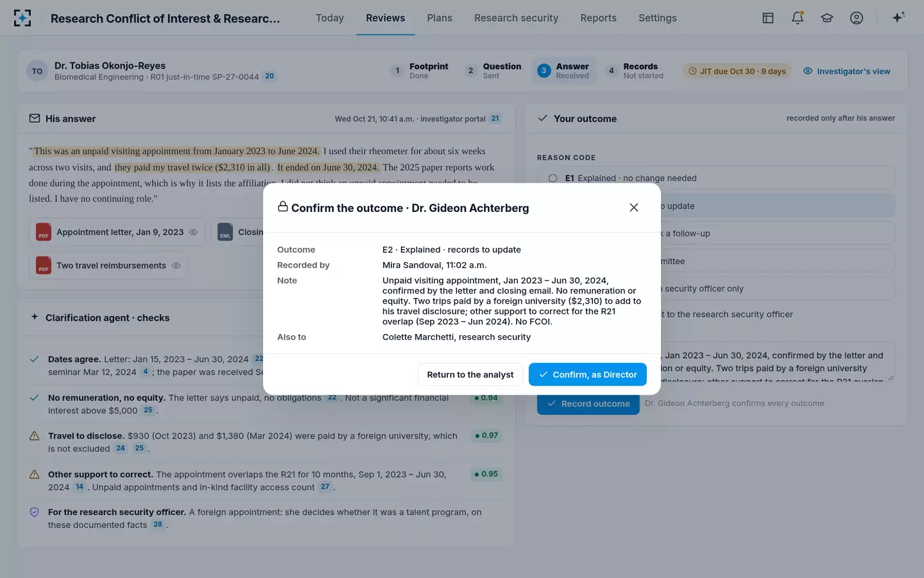Image resolution: width=924 pixels, height=578 pixels.
Task: Close the Confirm the outcome dialog
Action: coord(634,207)
